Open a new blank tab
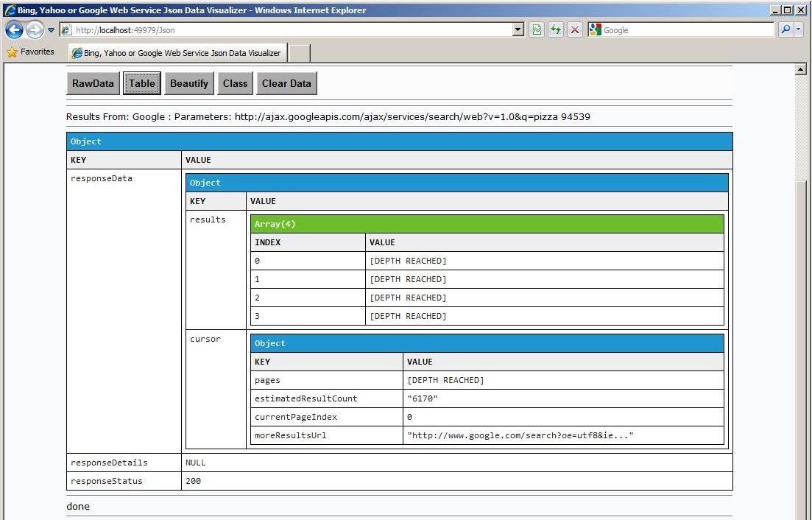Viewport: 812px width, 520px height. 300,53
